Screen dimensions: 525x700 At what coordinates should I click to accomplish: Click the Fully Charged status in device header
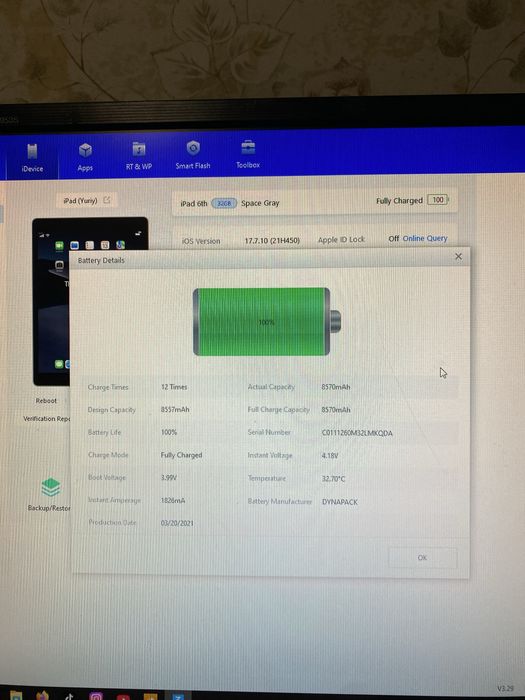(399, 200)
